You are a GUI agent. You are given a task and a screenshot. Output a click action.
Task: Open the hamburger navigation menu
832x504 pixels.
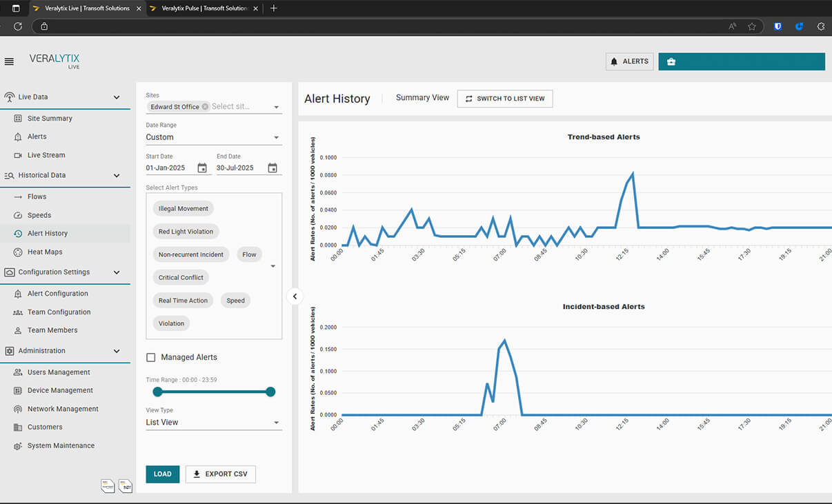pyautogui.click(x=9, y=61)
